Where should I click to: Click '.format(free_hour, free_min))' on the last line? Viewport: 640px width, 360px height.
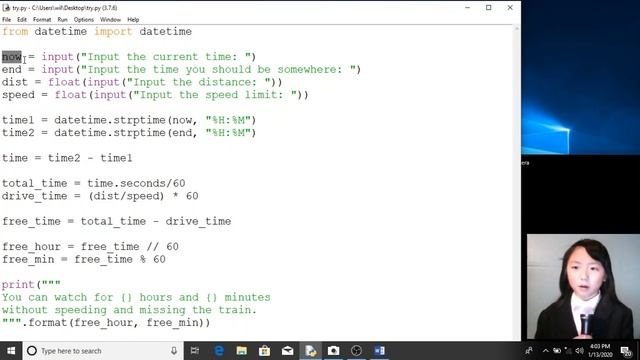tap(116, 322)
